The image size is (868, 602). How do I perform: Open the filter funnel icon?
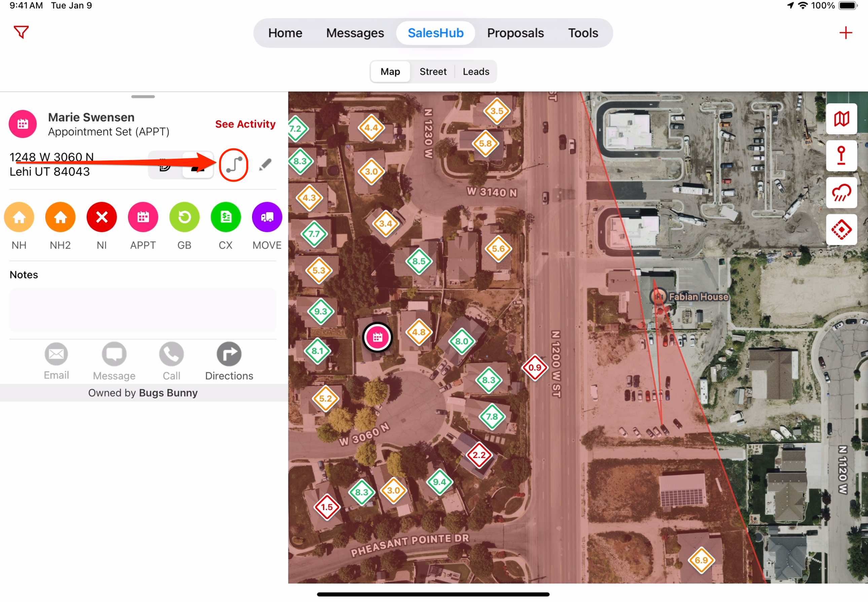coord(21,32)
